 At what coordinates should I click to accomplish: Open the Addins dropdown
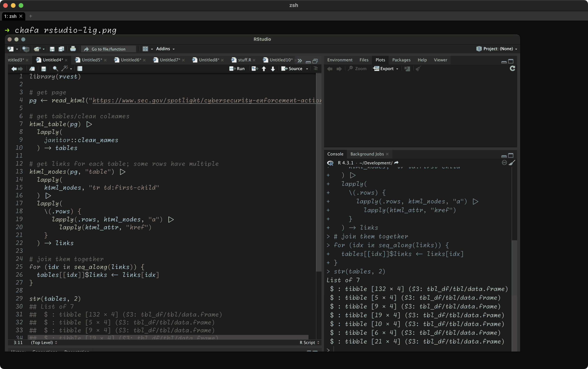click(165, 49)
